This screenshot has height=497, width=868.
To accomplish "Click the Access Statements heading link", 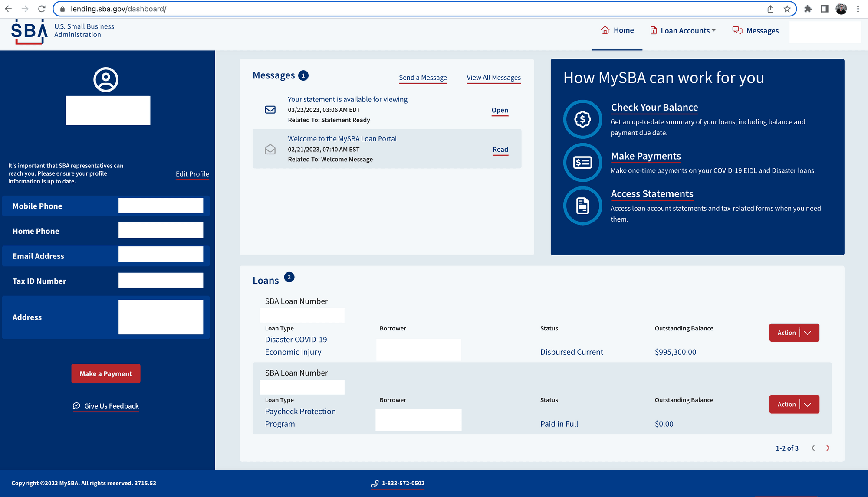I will click(652, 194).
